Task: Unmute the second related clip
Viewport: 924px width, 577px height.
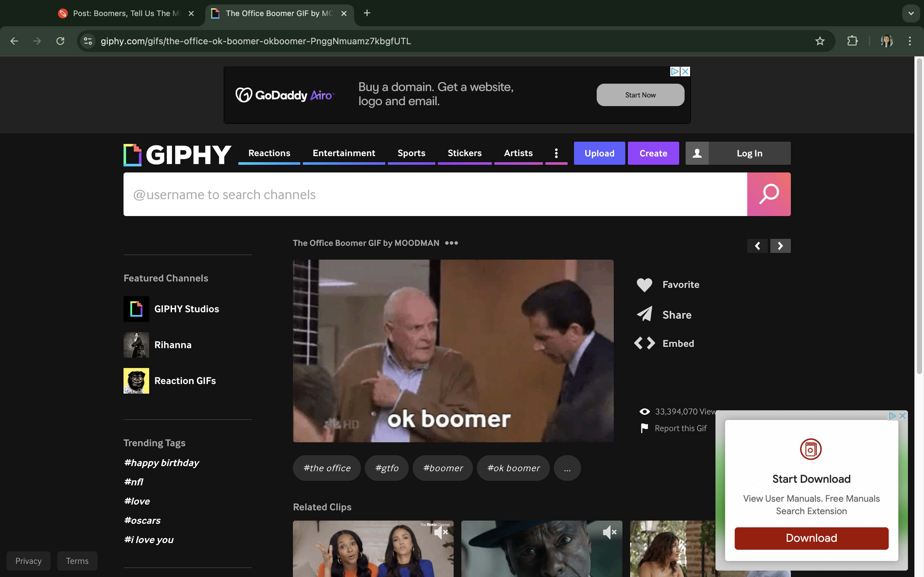Action: pos(609,532)
